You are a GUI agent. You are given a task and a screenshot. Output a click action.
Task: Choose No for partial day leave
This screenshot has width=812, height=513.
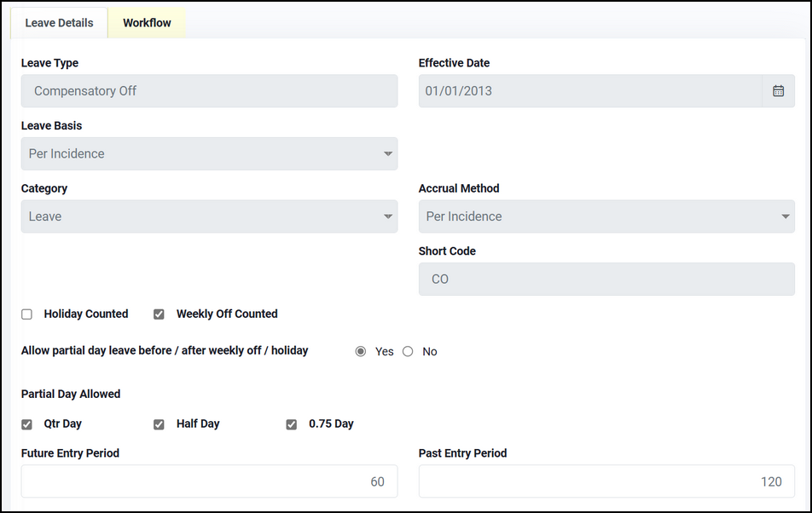408,352
